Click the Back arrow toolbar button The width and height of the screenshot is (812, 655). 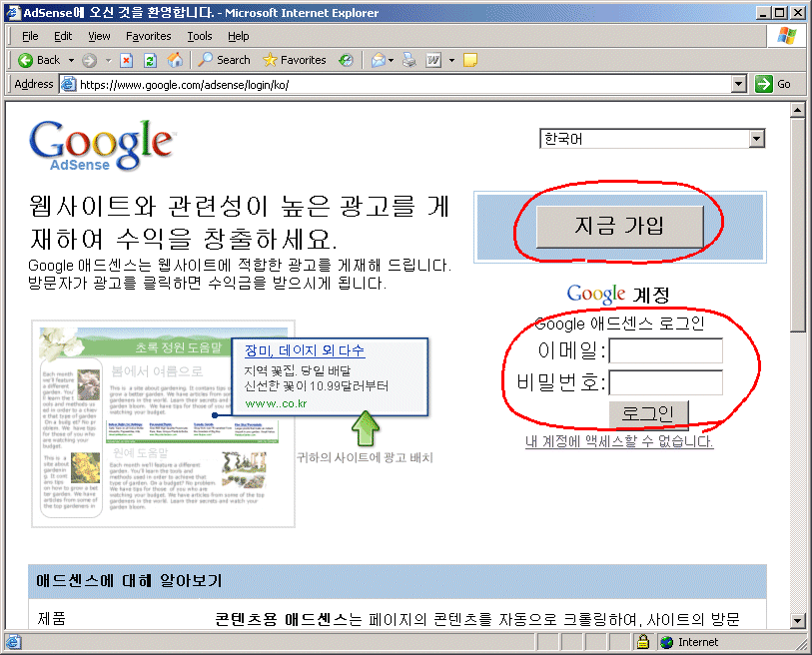[x=39, y=60]
